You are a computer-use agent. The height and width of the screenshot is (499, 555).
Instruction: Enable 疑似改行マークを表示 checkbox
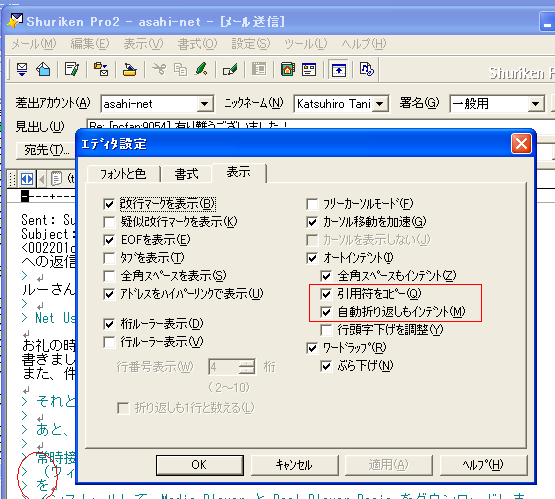click(109, 222)
